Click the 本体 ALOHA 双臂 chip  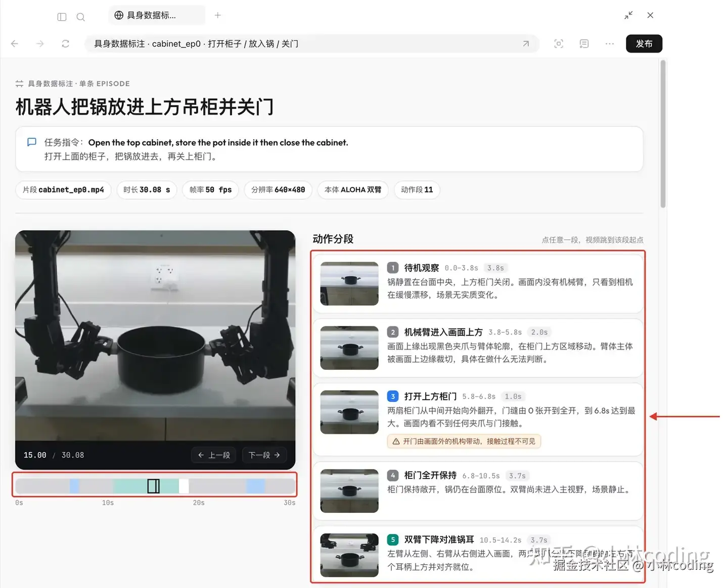click(353, 190)
